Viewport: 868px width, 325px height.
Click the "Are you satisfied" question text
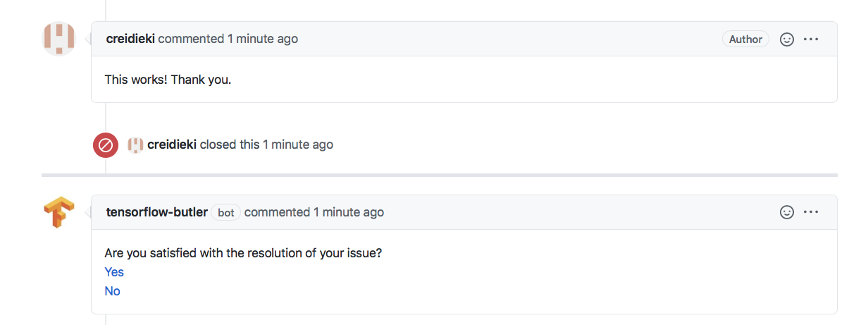(x=243, y=253)
